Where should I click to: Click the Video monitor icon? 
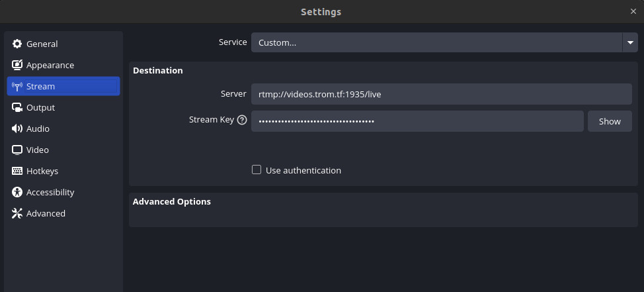[x=17, y=150]
